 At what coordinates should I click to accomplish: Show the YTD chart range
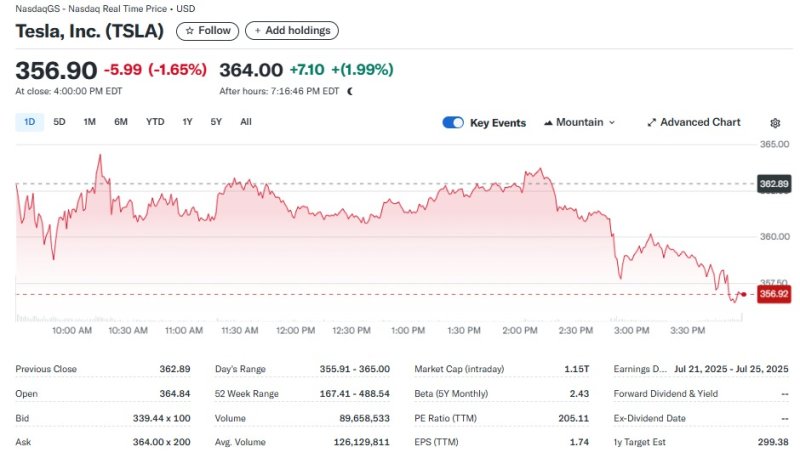155,122
